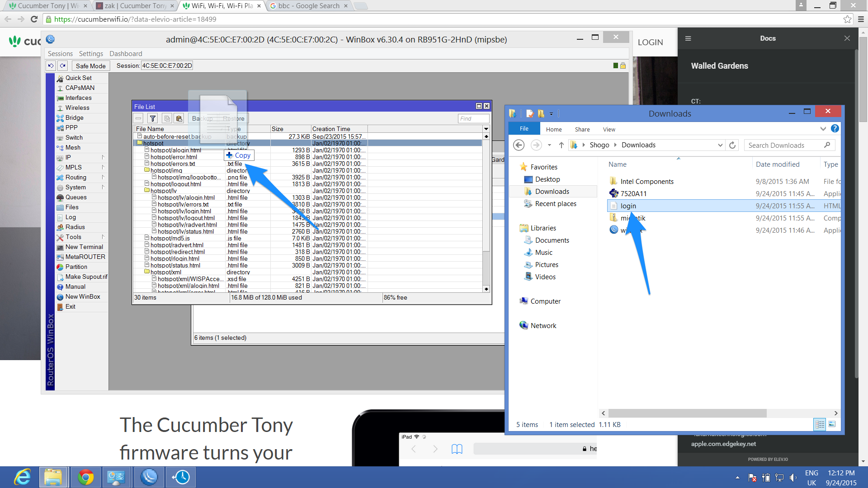Select Desktop in Explorer navigation pane
868x488 pixels.
pos(547,179)
